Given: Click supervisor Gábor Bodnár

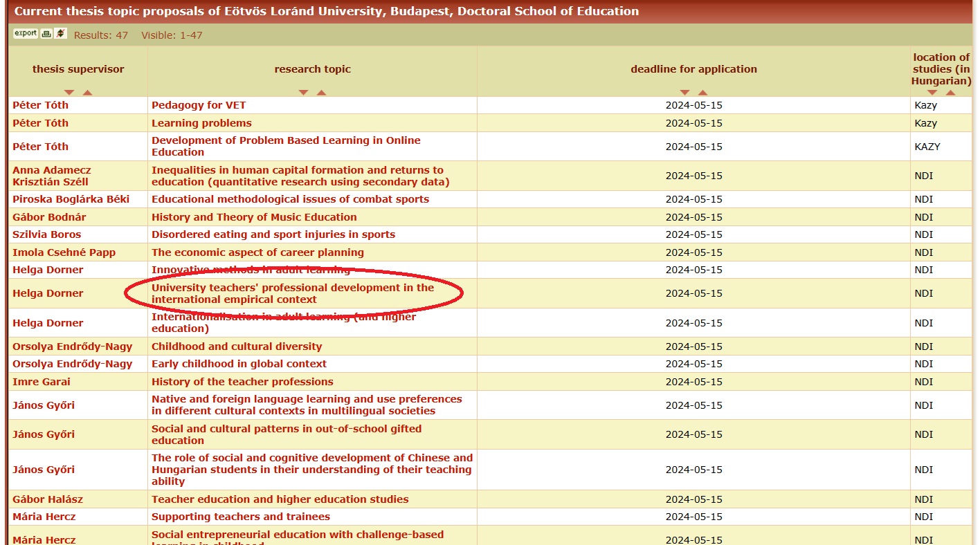Looking at the screenshot, I should 49,217.
